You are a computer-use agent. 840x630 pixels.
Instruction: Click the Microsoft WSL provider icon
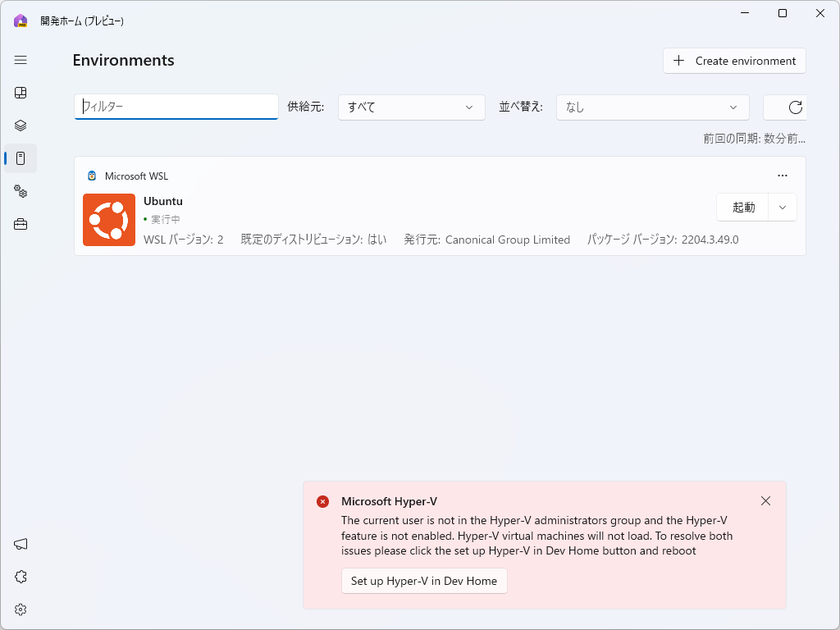(x=91, y=176)
